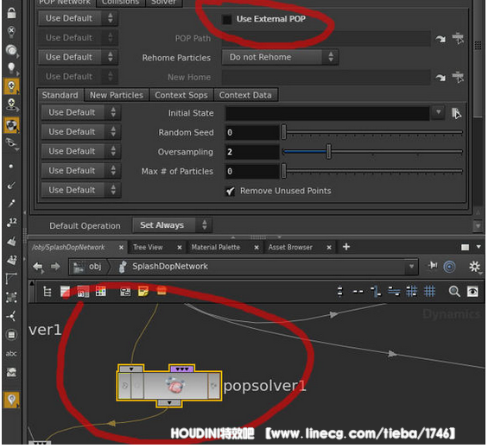The image size is (488, 448).
Task: Select the Standard tab
Action: point(60,95)
